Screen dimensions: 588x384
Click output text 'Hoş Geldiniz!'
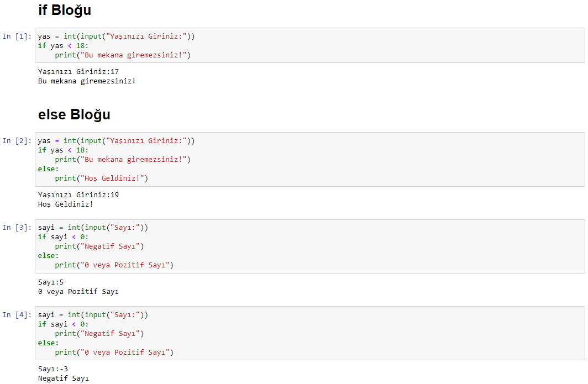pos(65,204)
